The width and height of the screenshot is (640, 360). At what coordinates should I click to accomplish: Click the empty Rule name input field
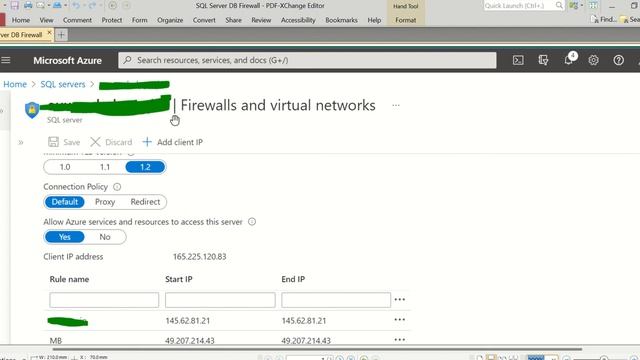tap(104, 300)
